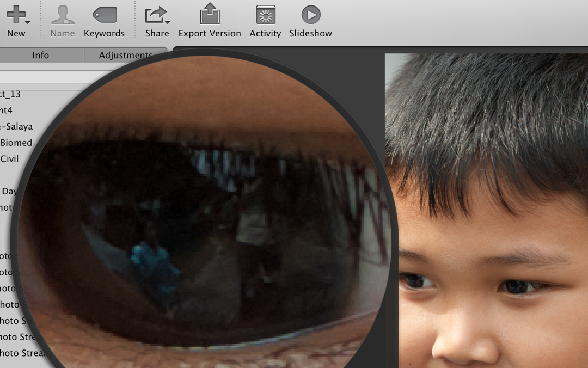Viewport: 588px width, 368px height.
Task: Click the Share icon
Action: tap(155, 15)
